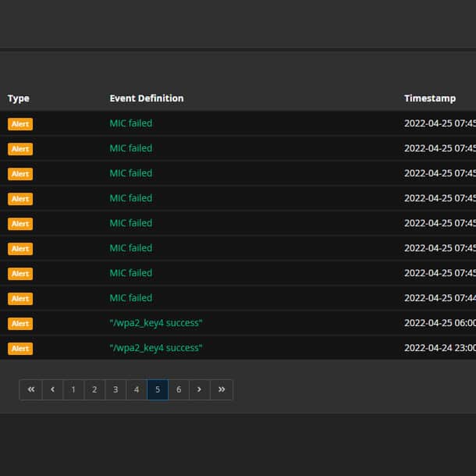Select the 2022-04-25 07:44 timestamp cell

[440, 298]
